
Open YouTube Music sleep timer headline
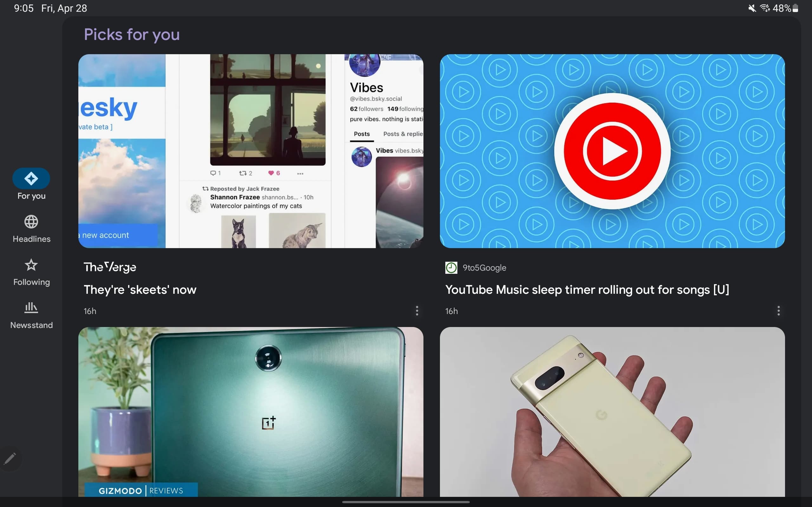coord(587,290)
